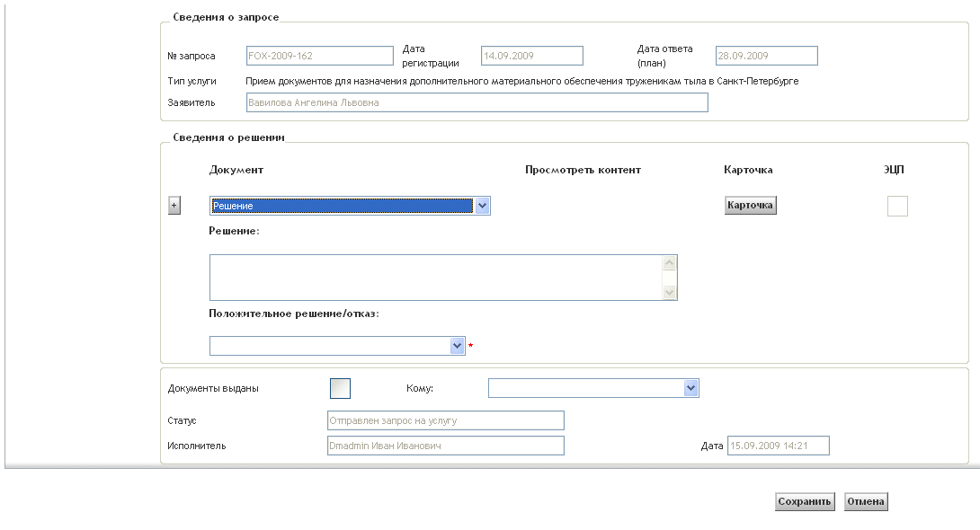Click the Исполнитель field
Viewport: 980px width, 530px height.
446,445
